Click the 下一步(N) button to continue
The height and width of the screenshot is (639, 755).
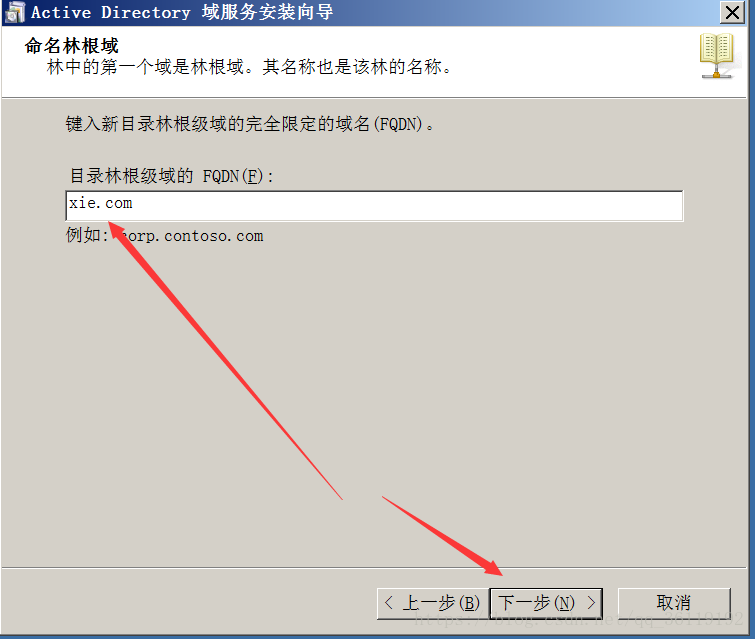pyautogui.click(x=546, y=603)
